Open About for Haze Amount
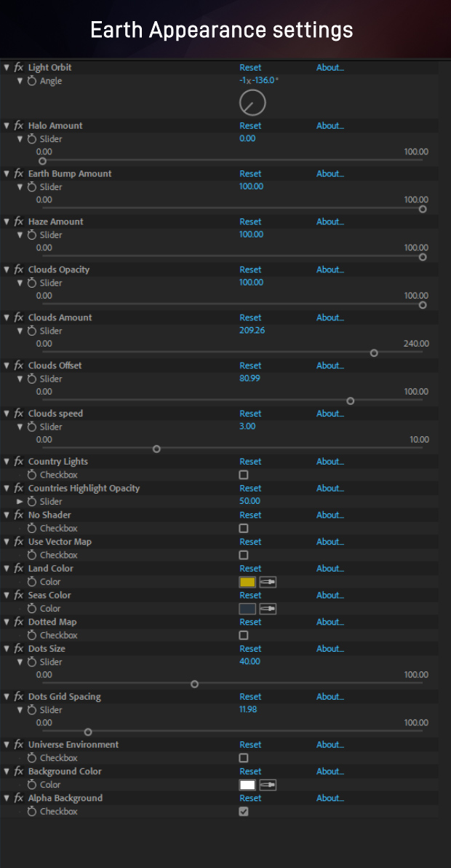The width and height of the screenshot is (451, 868). (330, 221)
